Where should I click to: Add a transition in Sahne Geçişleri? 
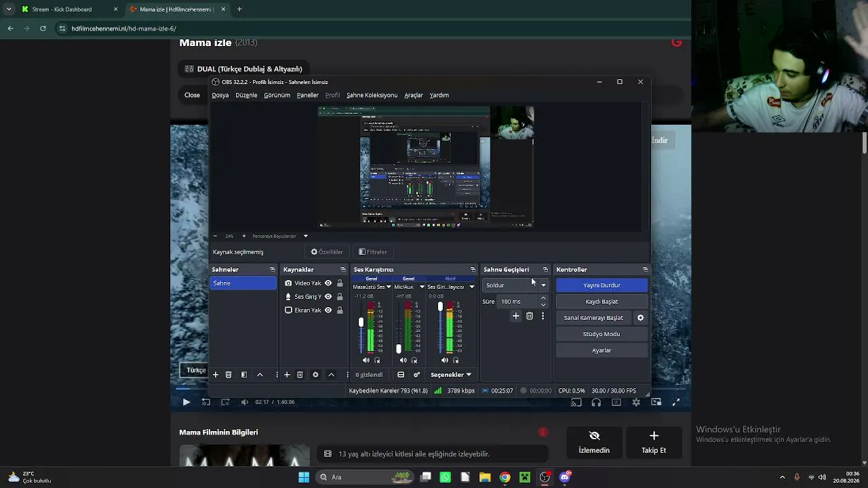516,316
